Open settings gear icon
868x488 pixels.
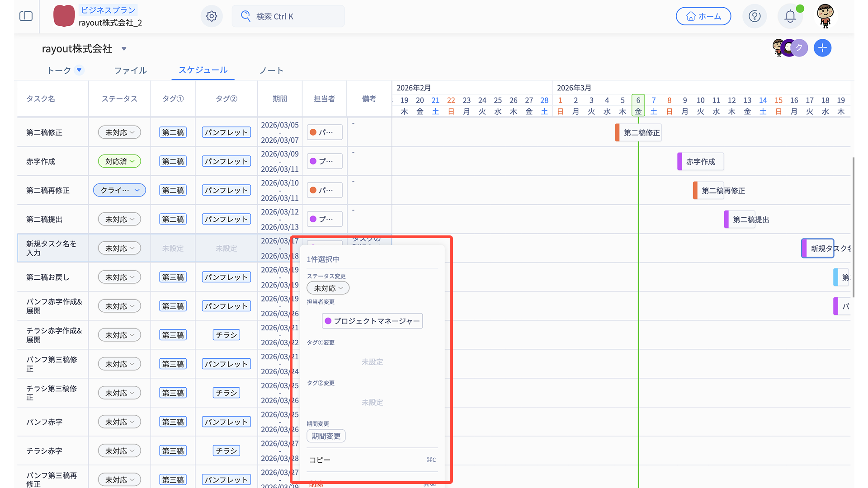[212, 16]
